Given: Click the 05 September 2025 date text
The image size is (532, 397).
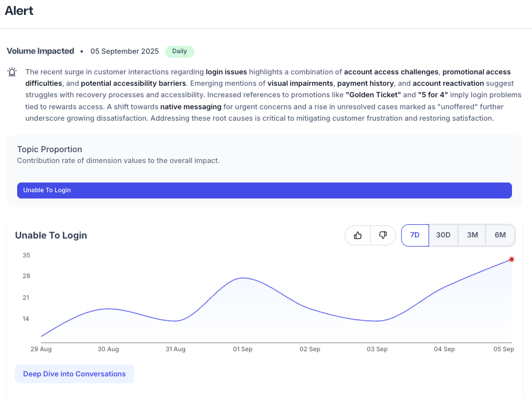Looking at the screenshot, I should [124, 51].
